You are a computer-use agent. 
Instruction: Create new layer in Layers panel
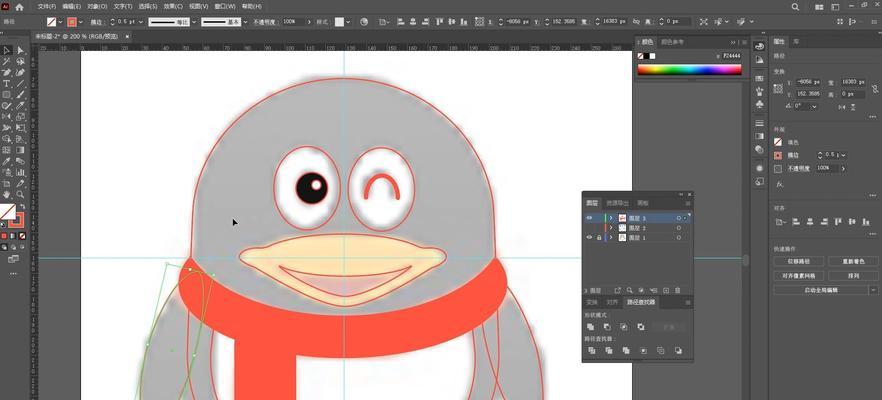[666, 290]
